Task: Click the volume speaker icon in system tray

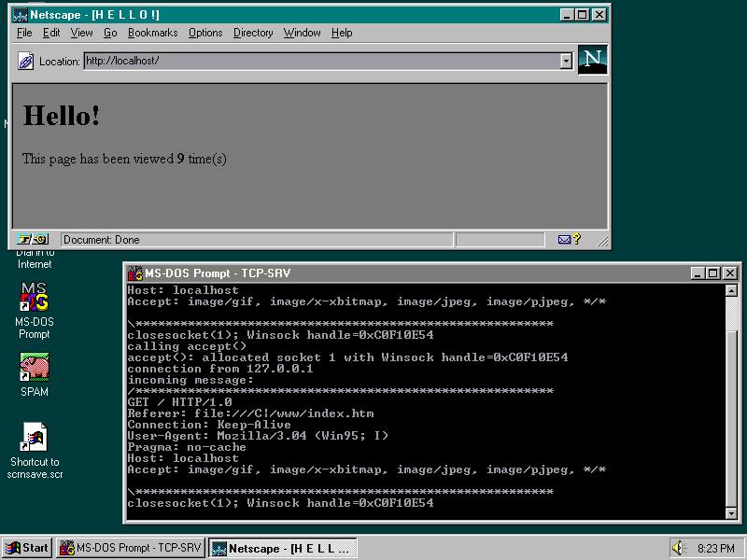Action: [x=679, y=548]
